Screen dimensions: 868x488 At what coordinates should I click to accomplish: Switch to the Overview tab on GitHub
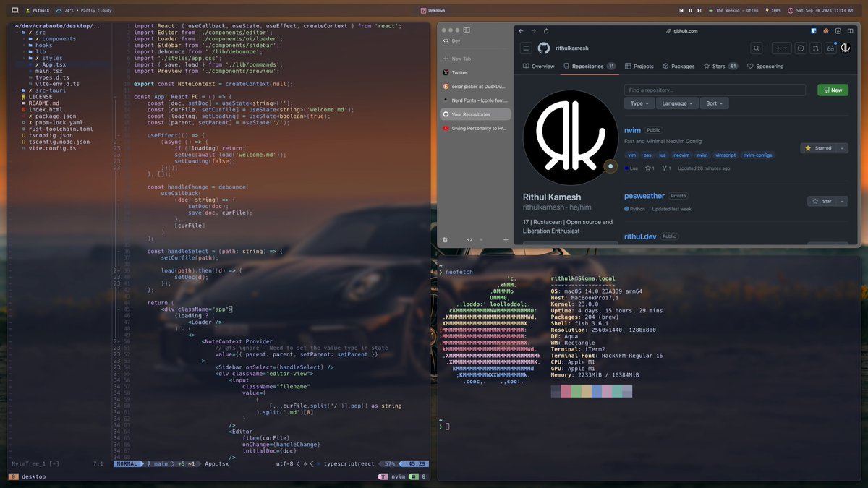coord(538,67)
